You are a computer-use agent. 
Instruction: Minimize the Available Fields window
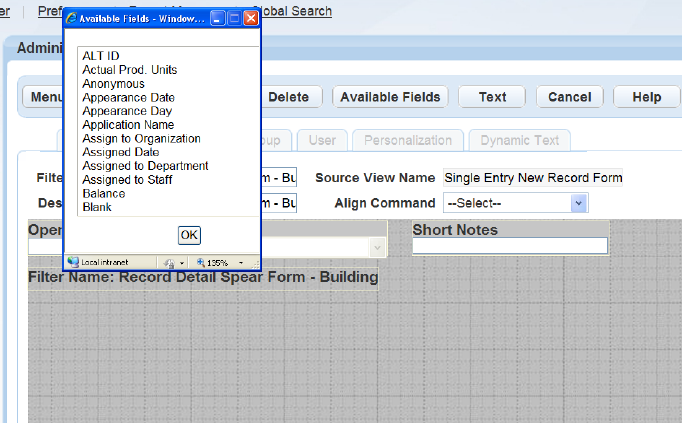pos(217,18)
